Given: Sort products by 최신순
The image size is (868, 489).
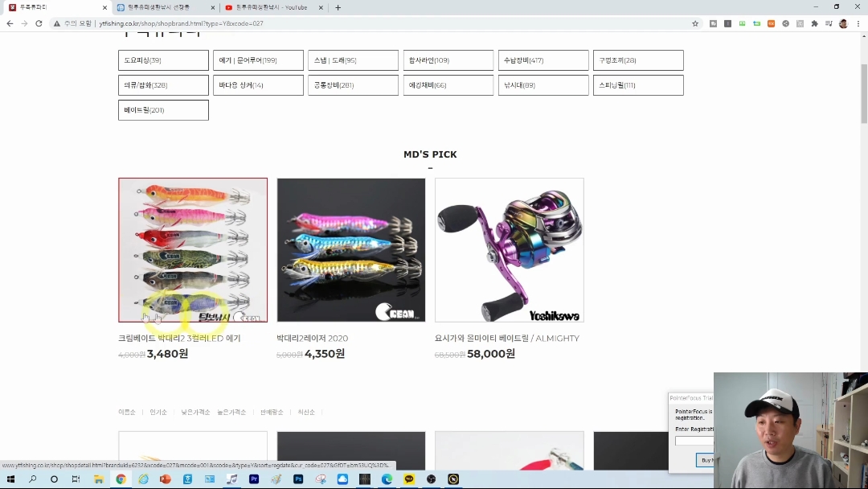Looking at the screenshot, I should 306,412.
